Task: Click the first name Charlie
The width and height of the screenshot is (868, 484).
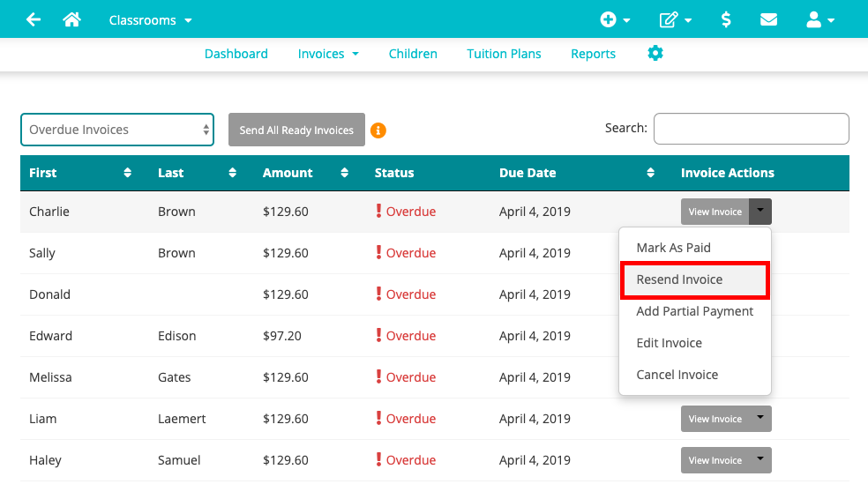Action: pyautogui.click(x=49, y=212)
